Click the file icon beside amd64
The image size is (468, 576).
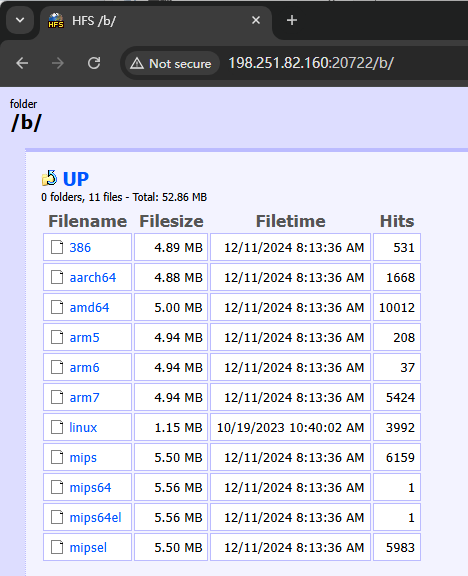click(57, 307)
